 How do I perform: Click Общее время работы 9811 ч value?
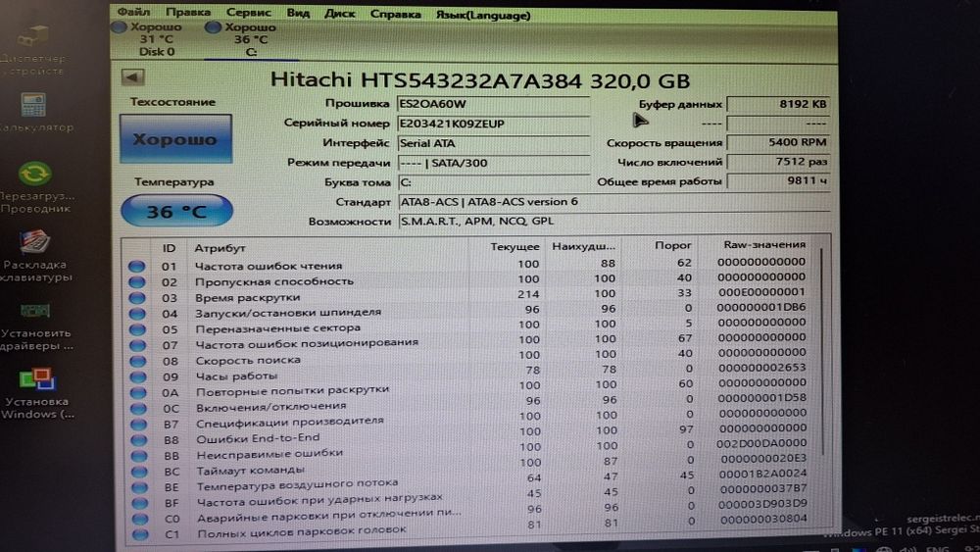[x=779, y=180]
